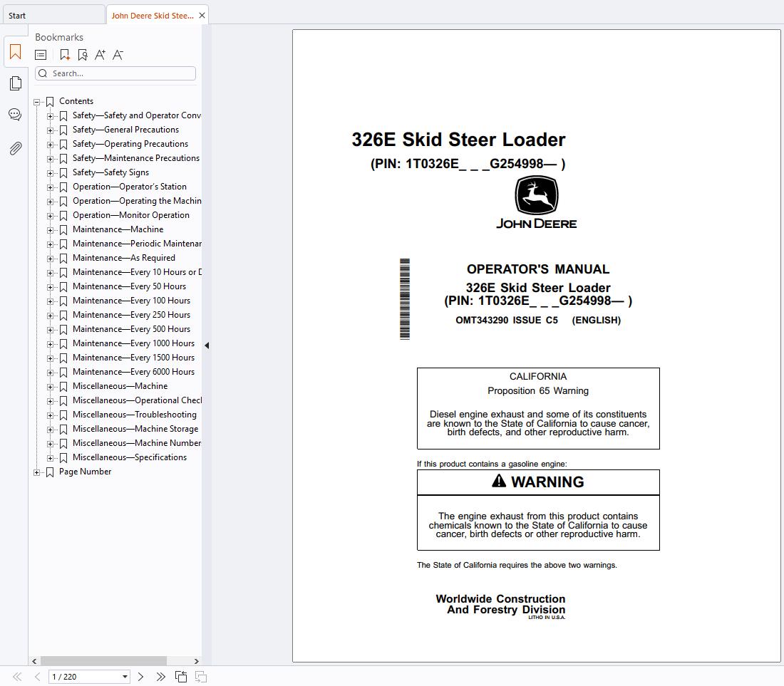This screenshot has height=686, width=784.
Task: Open Maintenance—Every 1500 Hours bookmark
Action: (133, 358)
